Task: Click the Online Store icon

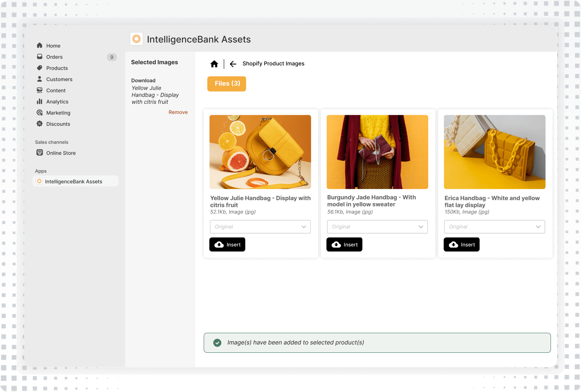Action: pos(40,153)
